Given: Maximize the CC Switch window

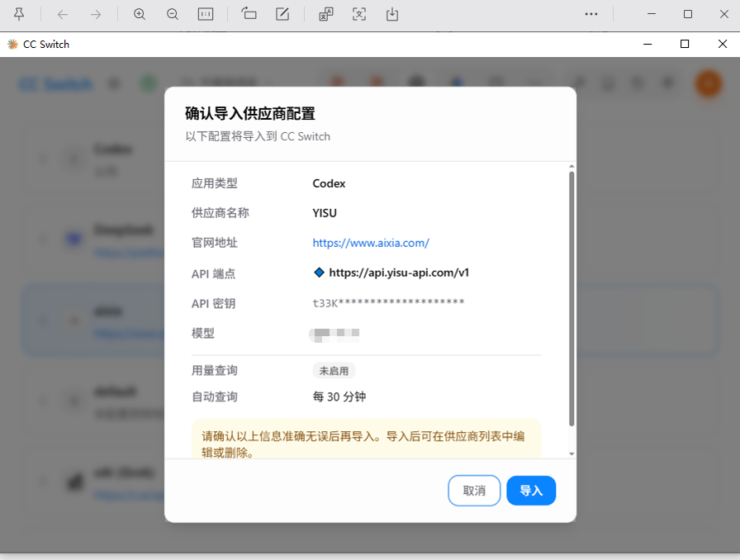Looking at the screenshot, I should [685, 44].
